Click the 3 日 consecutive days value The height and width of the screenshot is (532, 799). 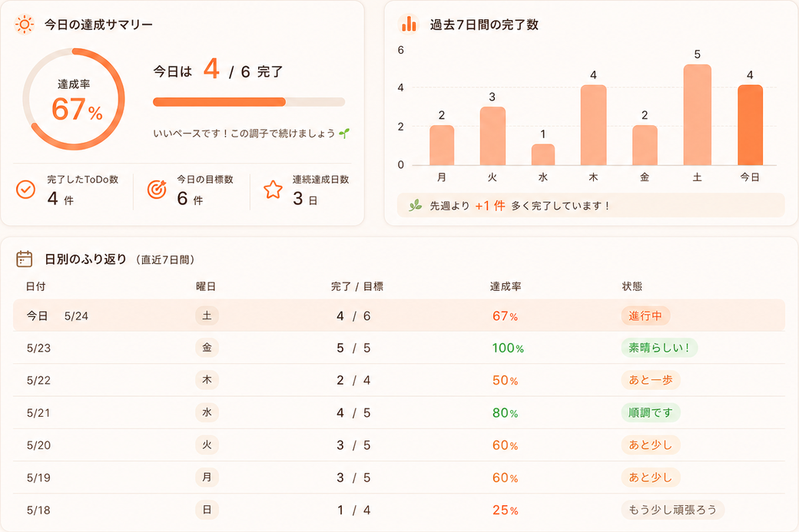[x=305, y=199]
